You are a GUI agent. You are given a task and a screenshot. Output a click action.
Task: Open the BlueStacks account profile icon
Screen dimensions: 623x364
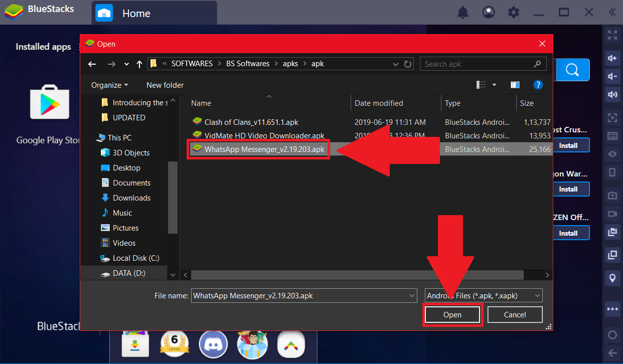(x=488, y=13)
